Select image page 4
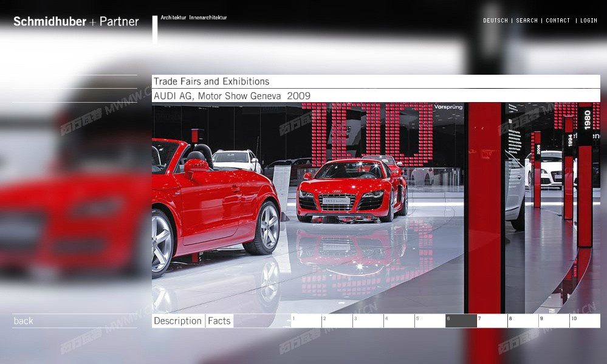607x364 pixels. pyautogui.click(x=399, y=321)
